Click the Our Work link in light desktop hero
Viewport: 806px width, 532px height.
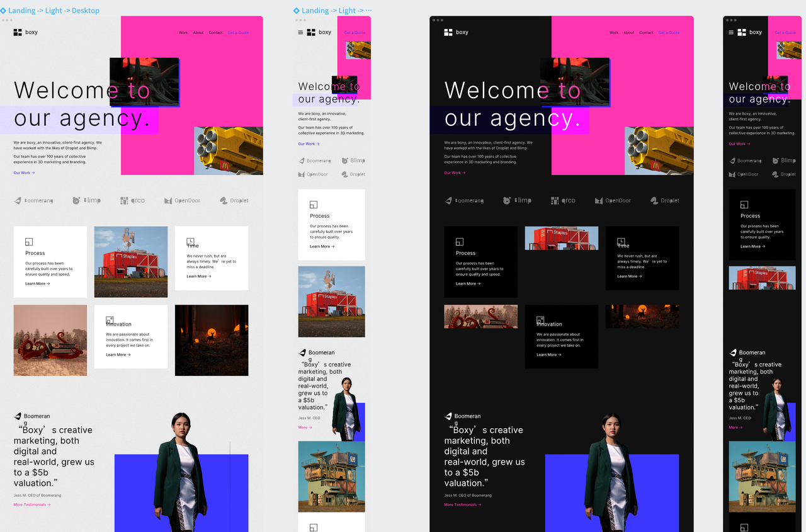[24, 173]
